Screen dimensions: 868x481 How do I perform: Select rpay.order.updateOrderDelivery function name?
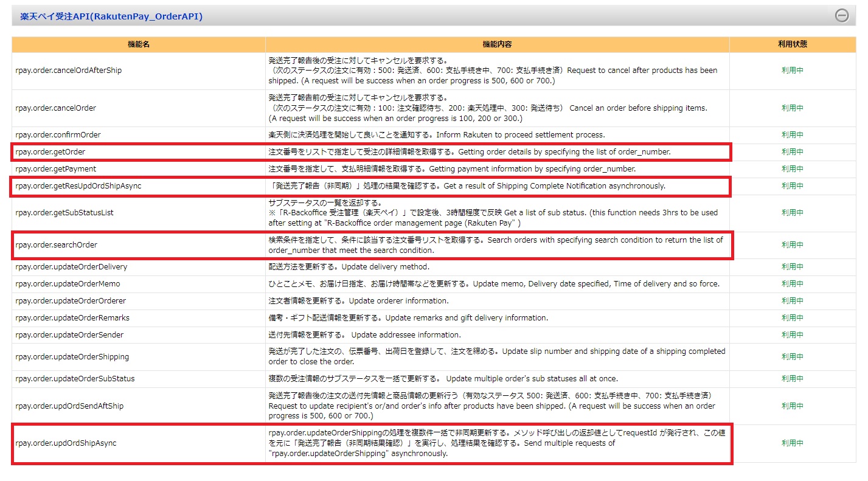[x=71, y=267]
